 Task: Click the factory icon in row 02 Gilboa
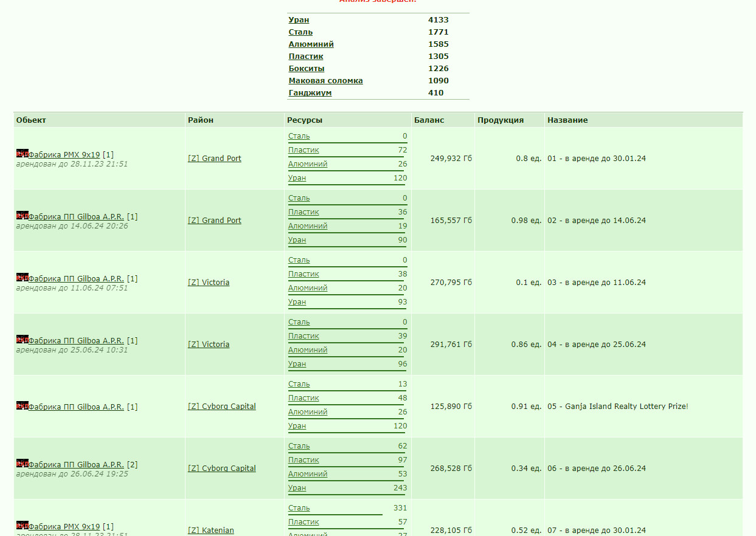(x=23, y=216)
